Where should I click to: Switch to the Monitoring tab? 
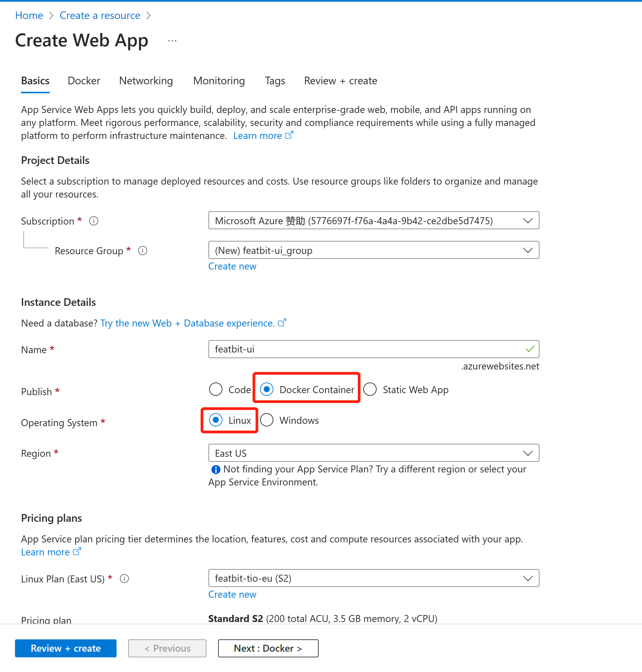219,81
